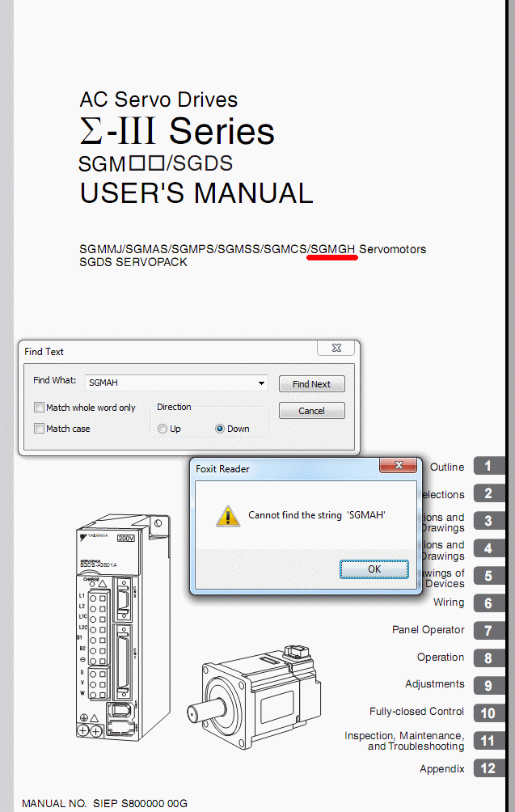Jump to chapter 9 Adjustments tab
The width and height of the screenshot is (515, 812).
pos(488,686)
